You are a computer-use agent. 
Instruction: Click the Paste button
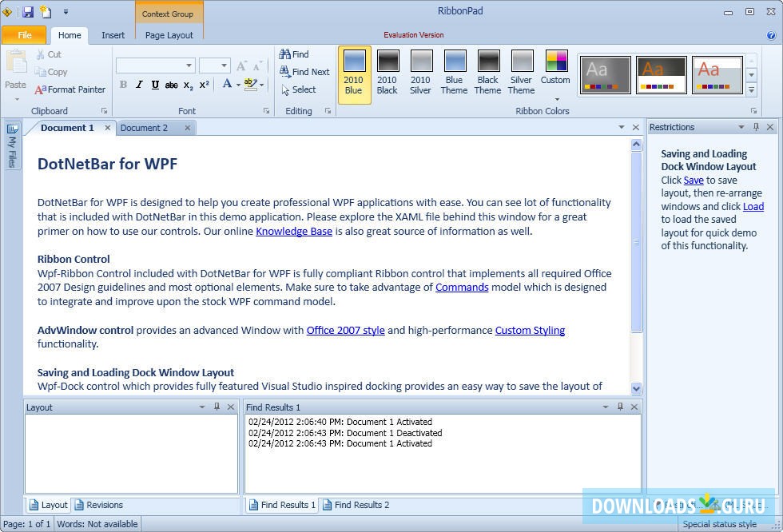click(x=15, y=73)
